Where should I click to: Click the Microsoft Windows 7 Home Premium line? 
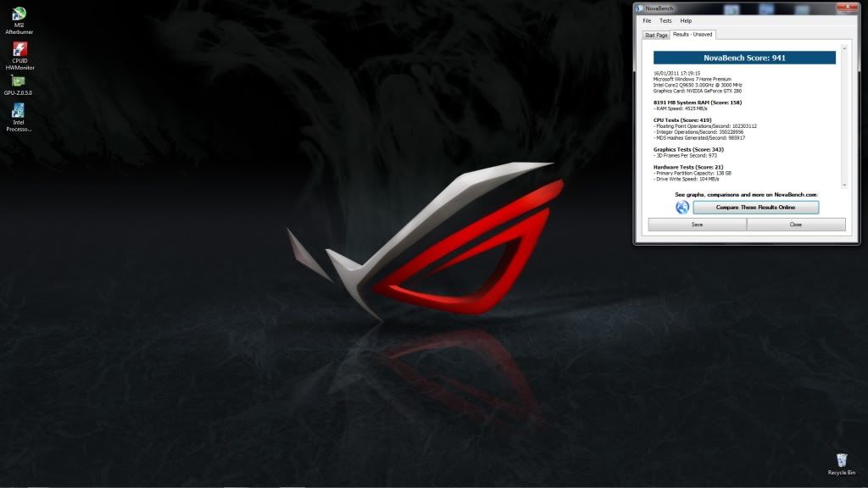click(x=692, y=79)
